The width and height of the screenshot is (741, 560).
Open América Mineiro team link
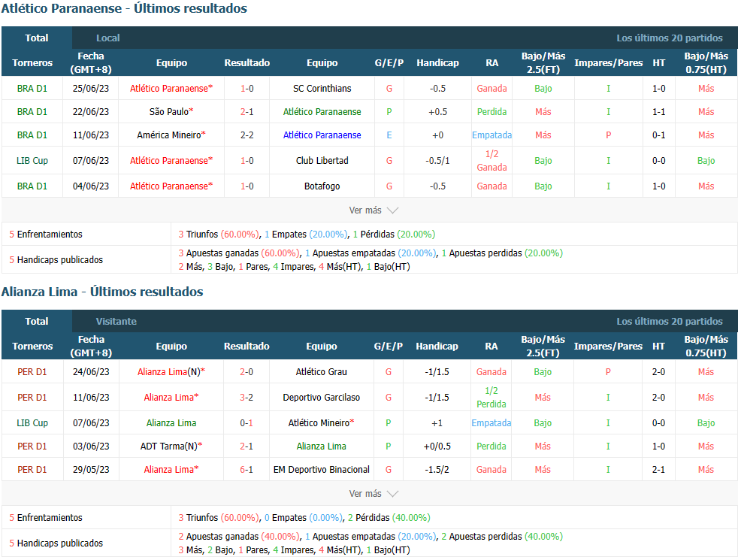click(171, 135)
